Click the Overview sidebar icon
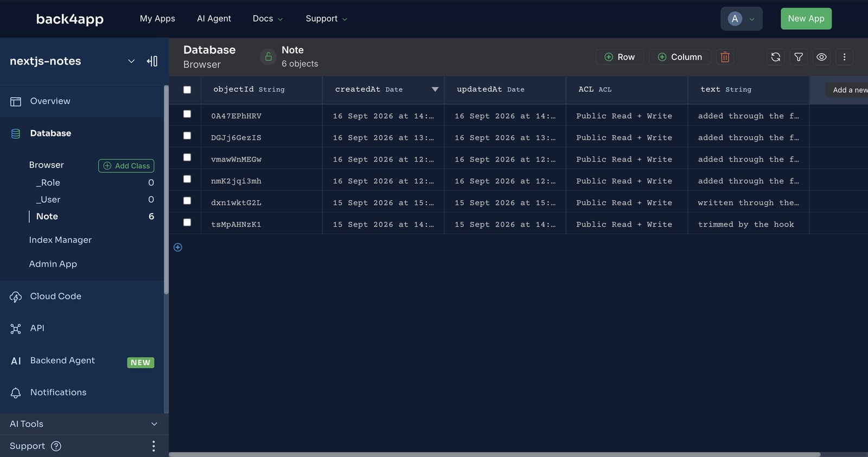Image resolution: width=868 pixels, height=457 pixels. click(16, 101)
